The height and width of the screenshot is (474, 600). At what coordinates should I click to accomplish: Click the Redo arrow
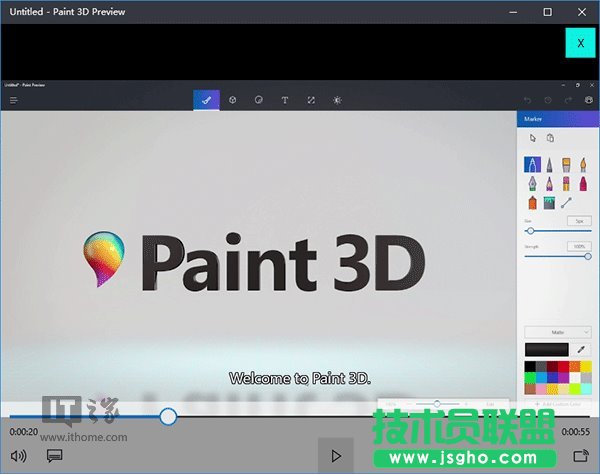click(x=568, y=100)
